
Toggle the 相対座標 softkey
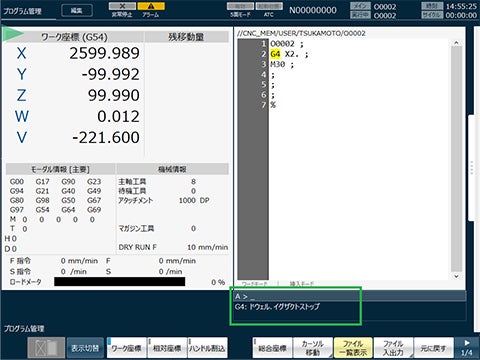[167, 348]
